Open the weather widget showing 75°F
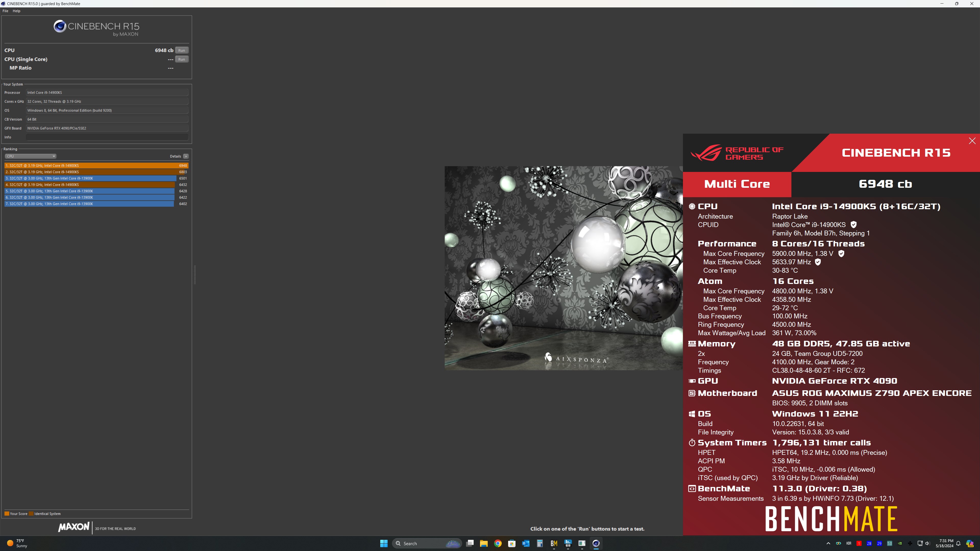Image resolution: width=980 pixels, height=551 pixels. pyautogui.click(x=17, y=543)
